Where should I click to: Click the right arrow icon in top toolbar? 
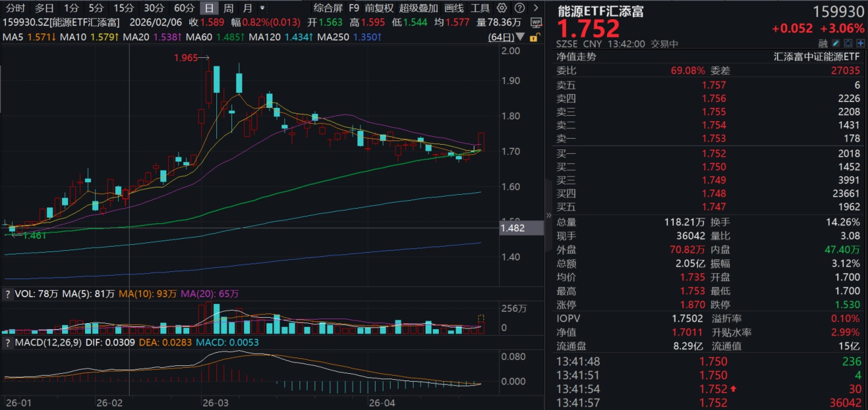[x=536, y=8]
